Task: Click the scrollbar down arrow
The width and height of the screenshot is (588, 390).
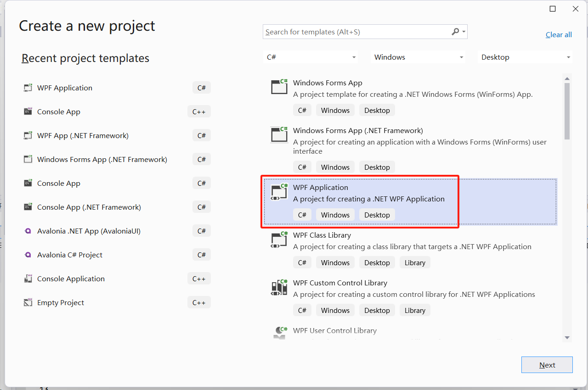Action: pyautogui.click(x=567, y=338)
